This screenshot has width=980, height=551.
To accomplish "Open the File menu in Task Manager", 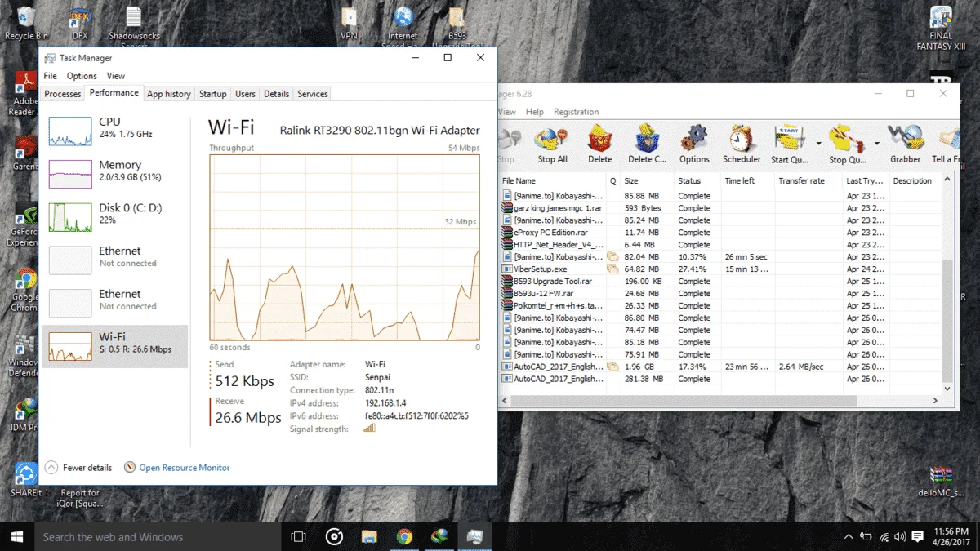I will point(51,76).
